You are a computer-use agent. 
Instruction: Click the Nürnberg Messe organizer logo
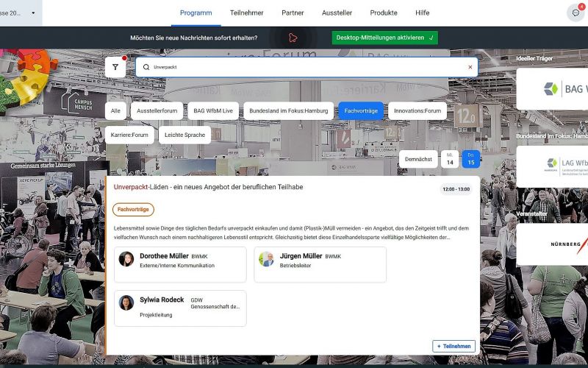coord(553,244)
